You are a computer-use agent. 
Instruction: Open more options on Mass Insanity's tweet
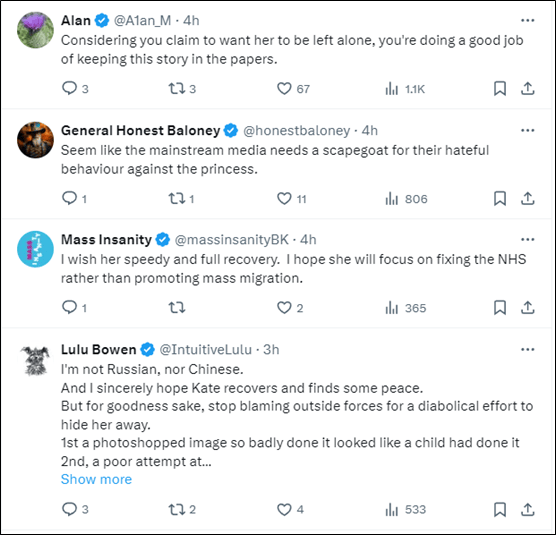(x=528, y=240)
